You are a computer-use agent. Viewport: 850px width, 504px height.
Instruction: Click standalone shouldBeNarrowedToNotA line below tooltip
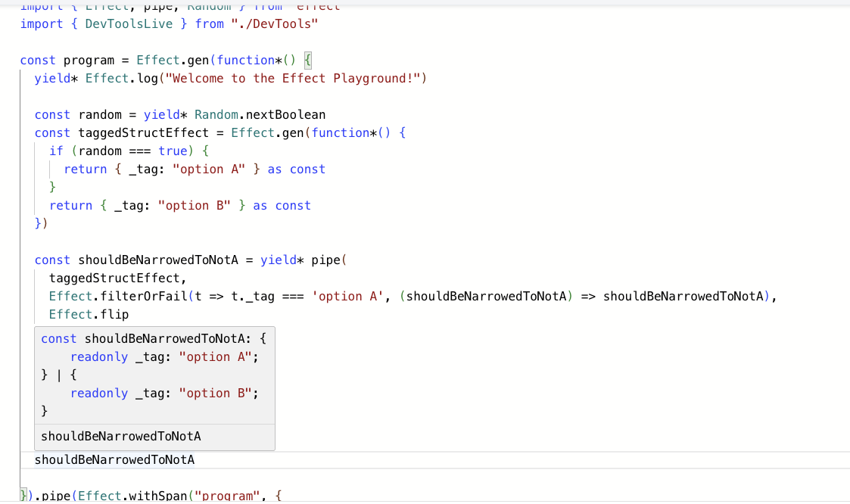click(x=114, y=459)
